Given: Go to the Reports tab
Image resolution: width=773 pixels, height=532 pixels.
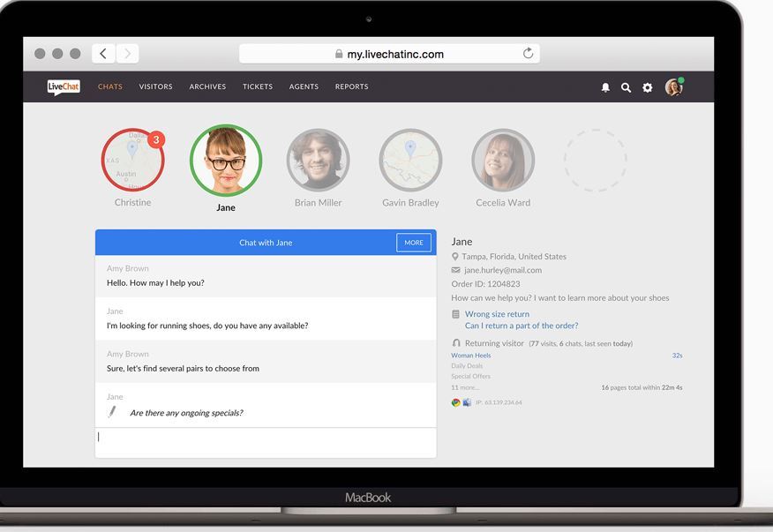Looking at the screenshot, I should coord(351,86).
